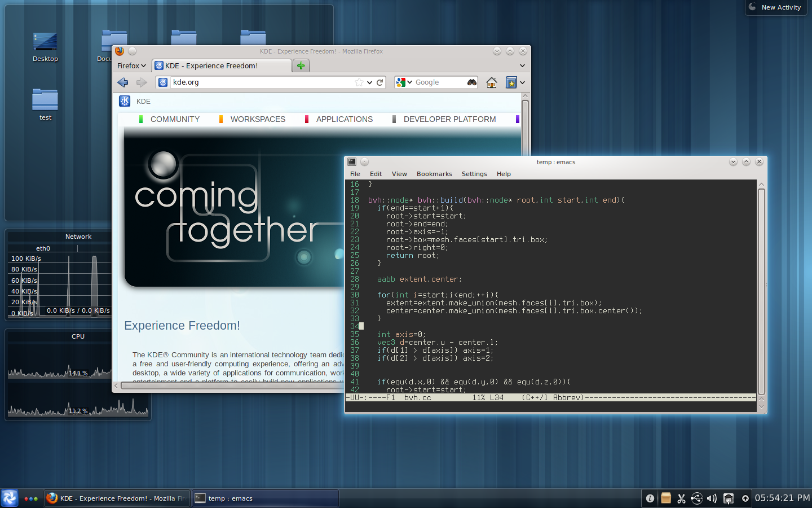Open the Firefox window menu icon
The image size is (812, 508).
click(120, 51)
